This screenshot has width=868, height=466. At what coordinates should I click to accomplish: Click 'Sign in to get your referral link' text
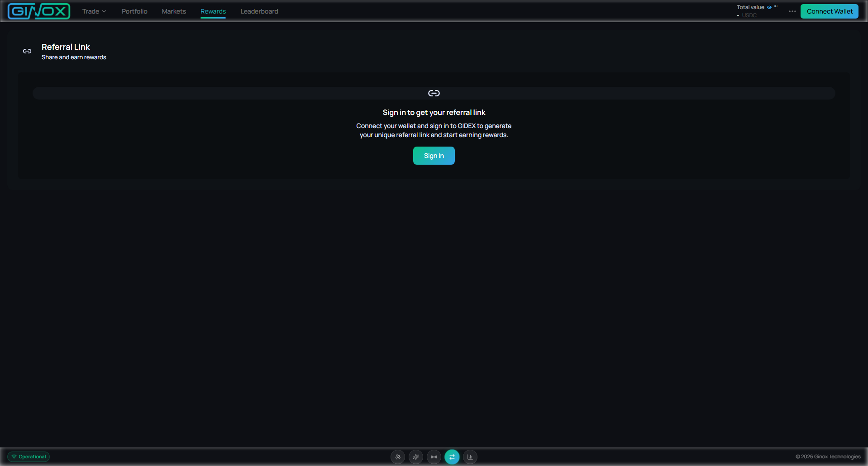[x=434, y=113]
